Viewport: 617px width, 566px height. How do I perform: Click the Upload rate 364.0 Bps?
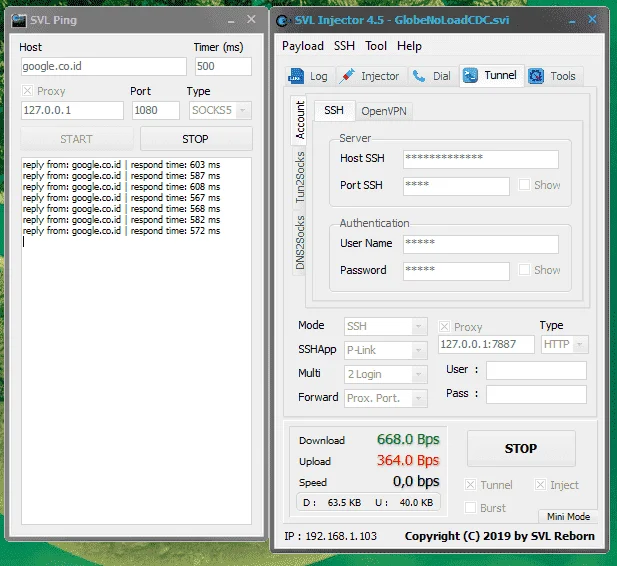tap(408, 460)
